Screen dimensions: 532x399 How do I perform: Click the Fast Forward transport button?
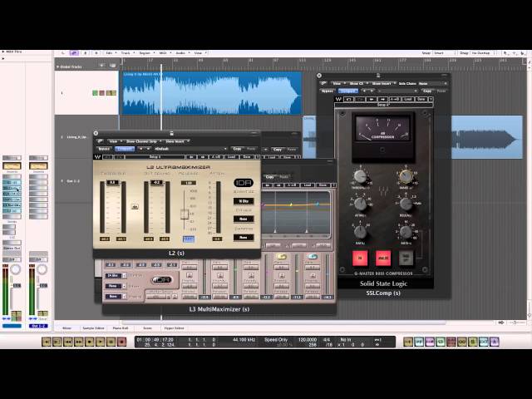click(x=79, y=342)
